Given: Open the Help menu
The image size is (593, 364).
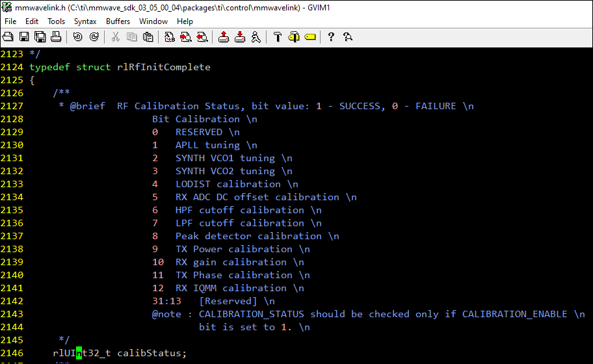Looking at the screenshot, I should (x=185, y=21).
